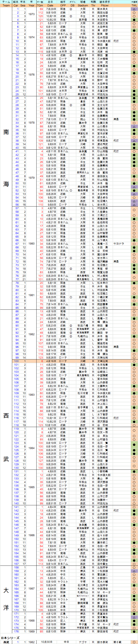138x644 pixels.
Task: Select stadium cell 青森県営
Action: (83, 190)
